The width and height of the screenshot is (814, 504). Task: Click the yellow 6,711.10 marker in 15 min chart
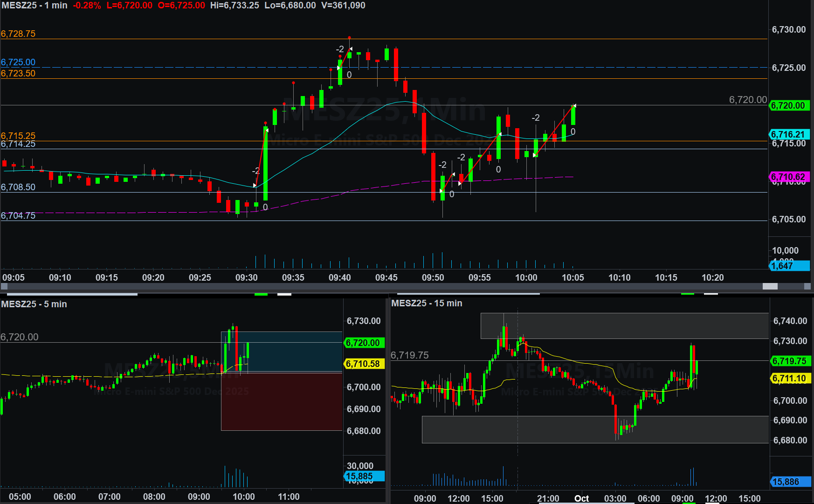[790, 379]
